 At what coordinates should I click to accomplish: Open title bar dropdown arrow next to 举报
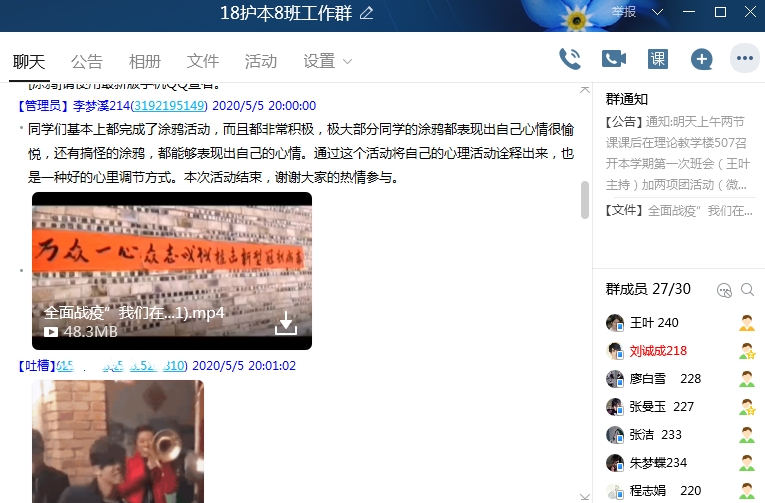click(657, 12)
